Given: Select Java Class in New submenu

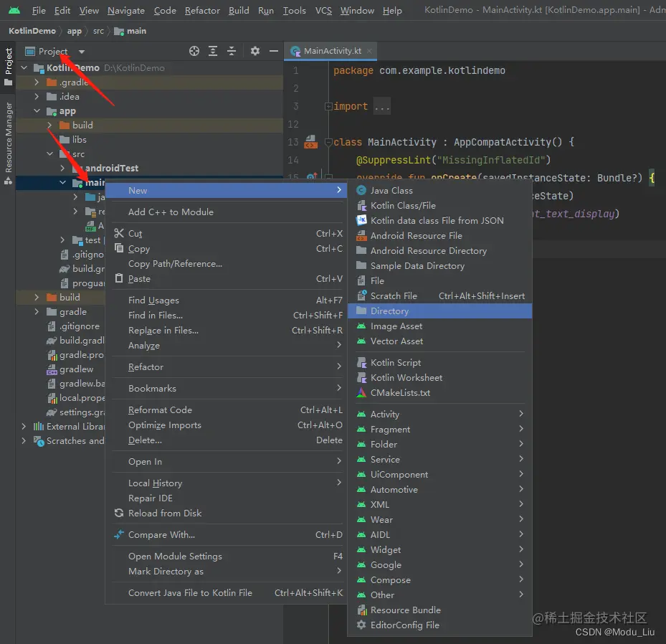Looking at the screenshot, I should pos(439,190).
